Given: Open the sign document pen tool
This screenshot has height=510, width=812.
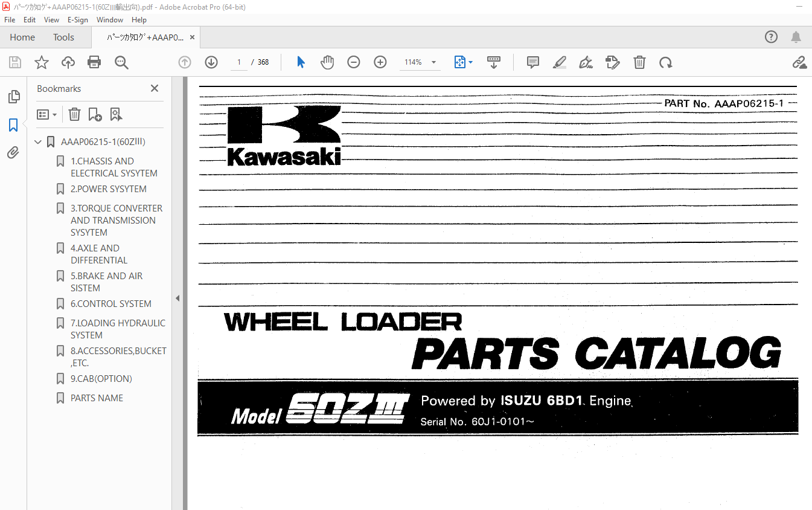Looking at the screenshot, I should tap(586, 62).
